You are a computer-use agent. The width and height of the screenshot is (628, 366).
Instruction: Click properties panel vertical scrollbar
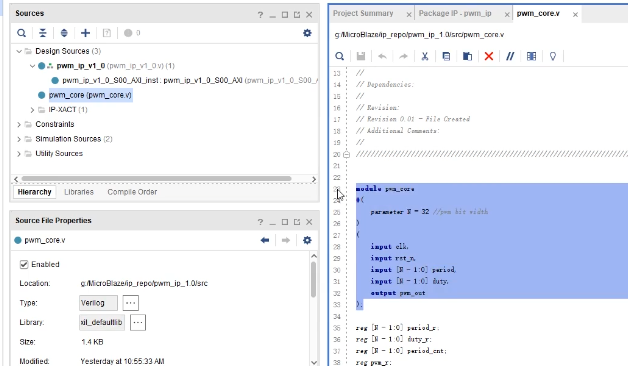[313, 279]
